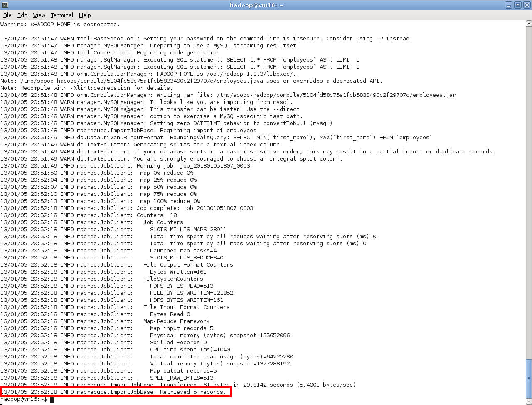
Task: Click the terminal icon in title bar
Action: (x=5, y=5)
